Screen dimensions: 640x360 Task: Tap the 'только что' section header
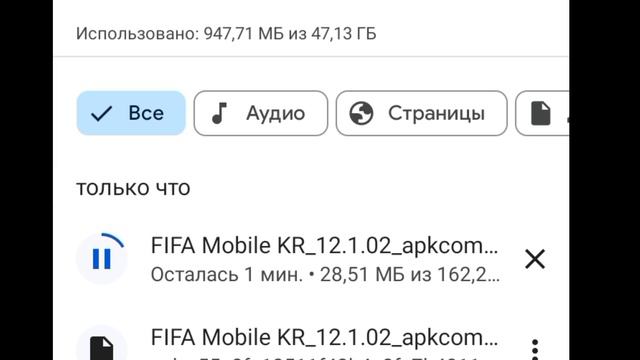[133, 188]
